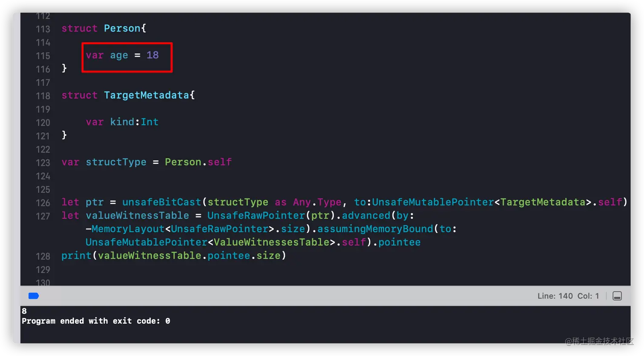Click the 'TargetMetadata' struct declaration name
This screenshot has height=356, width=644.
pos(147,95)
